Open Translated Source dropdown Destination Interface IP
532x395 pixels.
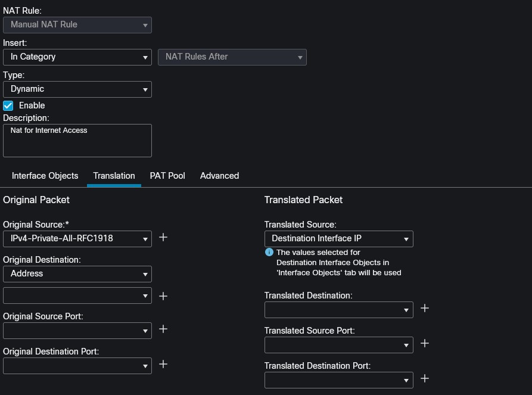coord(338,239)
